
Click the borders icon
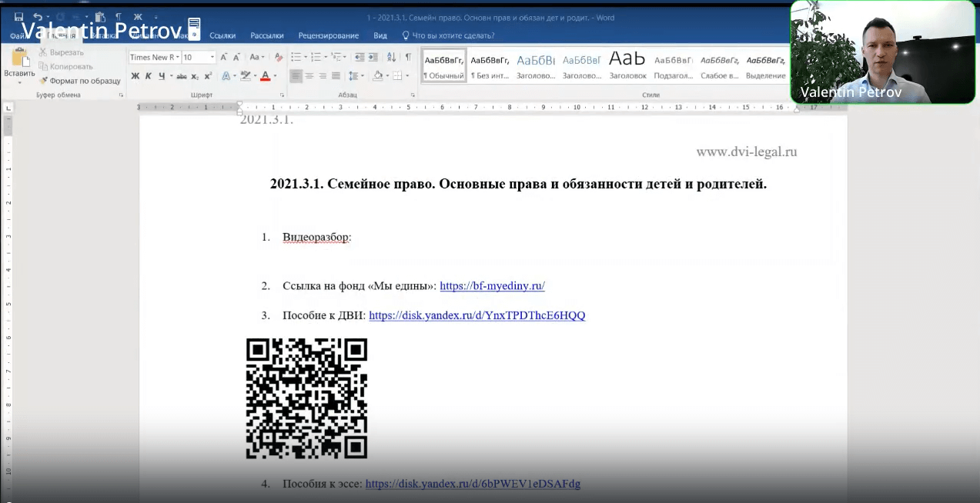point(397,75)
